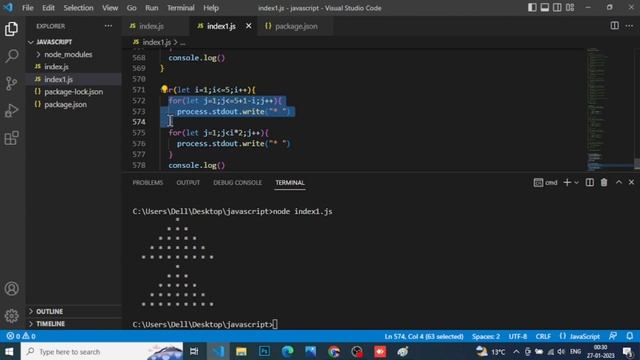Change the end of line sequence CRLF
This screenshot has width=640, height=360.
(x=543, y=337)
